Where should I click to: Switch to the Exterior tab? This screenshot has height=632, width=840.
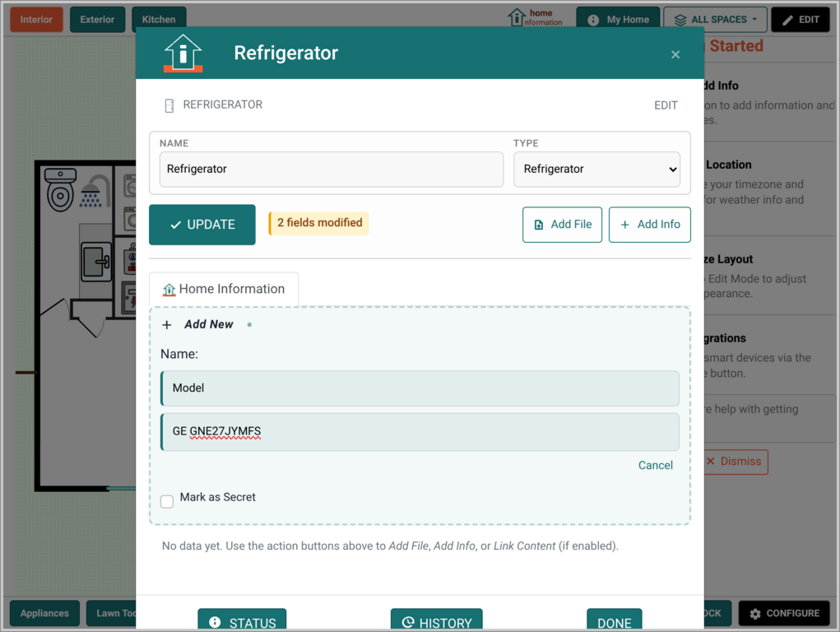[x=97, y=20]
